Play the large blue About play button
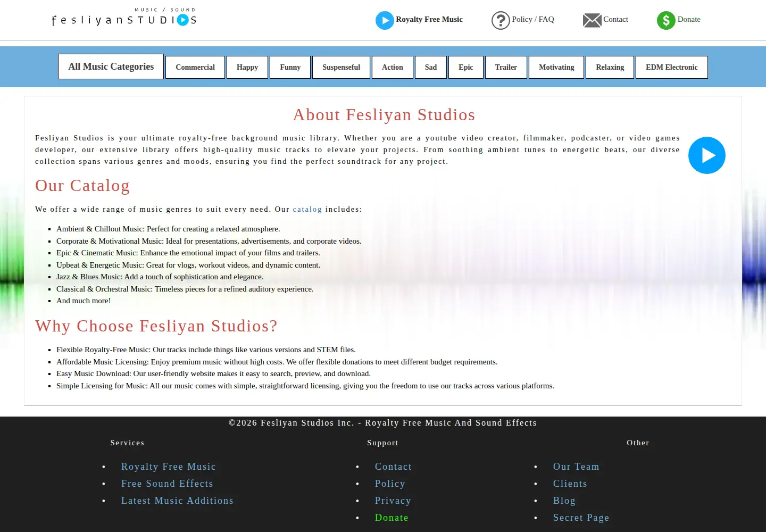The height and width of the screenshot is (532, 766). 707,155
